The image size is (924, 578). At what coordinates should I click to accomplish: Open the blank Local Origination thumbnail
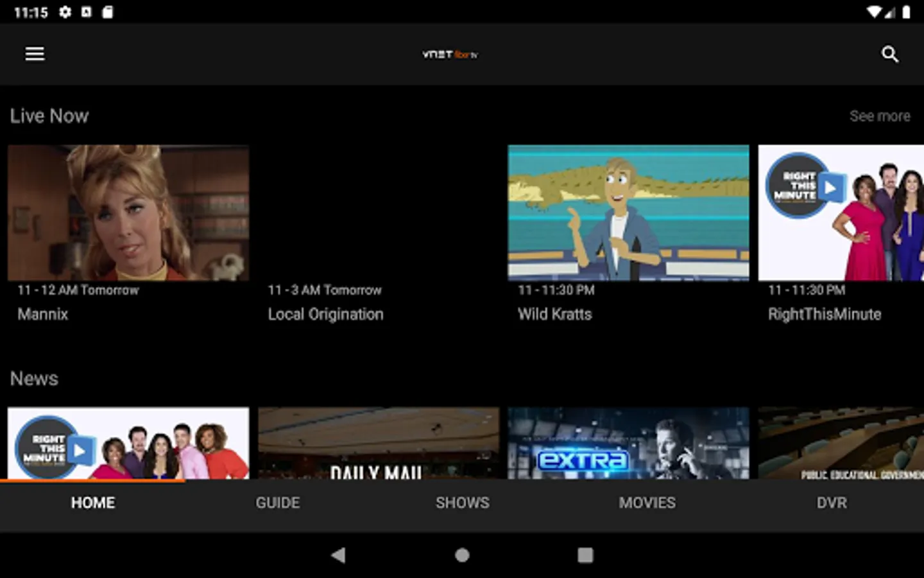click(379, 213)
